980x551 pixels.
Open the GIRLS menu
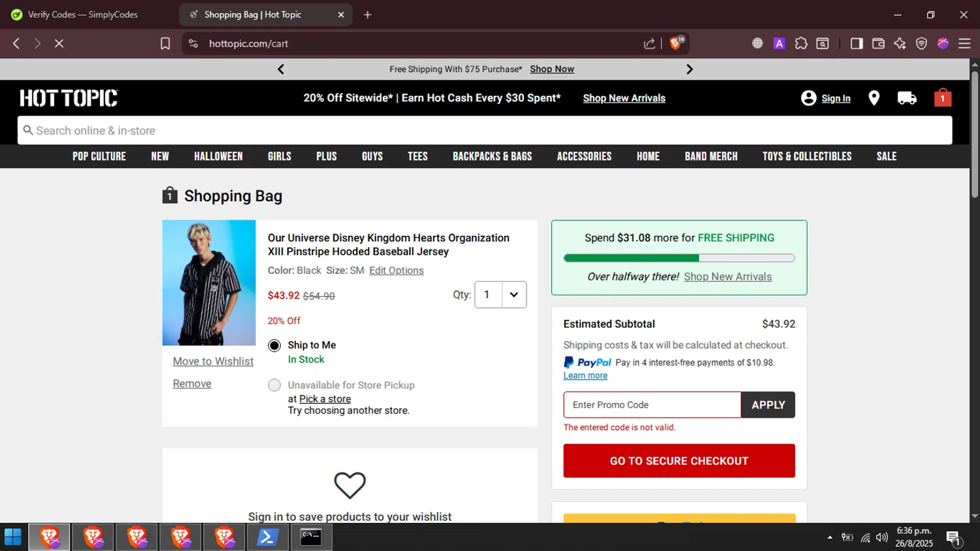[280, 156]
